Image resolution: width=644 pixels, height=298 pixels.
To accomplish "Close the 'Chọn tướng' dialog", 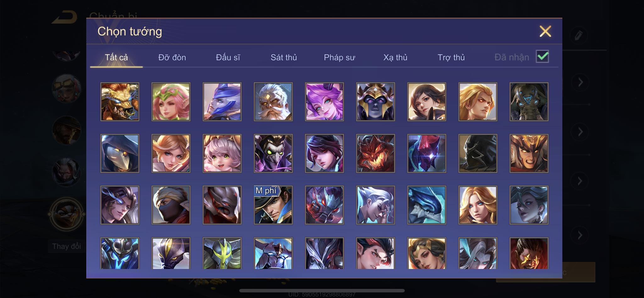I will click(x=545, y=31).
